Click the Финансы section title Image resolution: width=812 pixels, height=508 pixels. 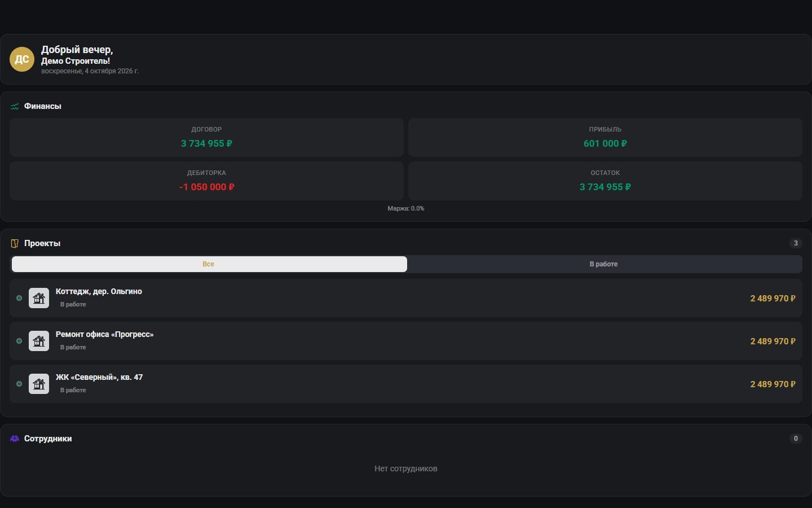[43, 106]
